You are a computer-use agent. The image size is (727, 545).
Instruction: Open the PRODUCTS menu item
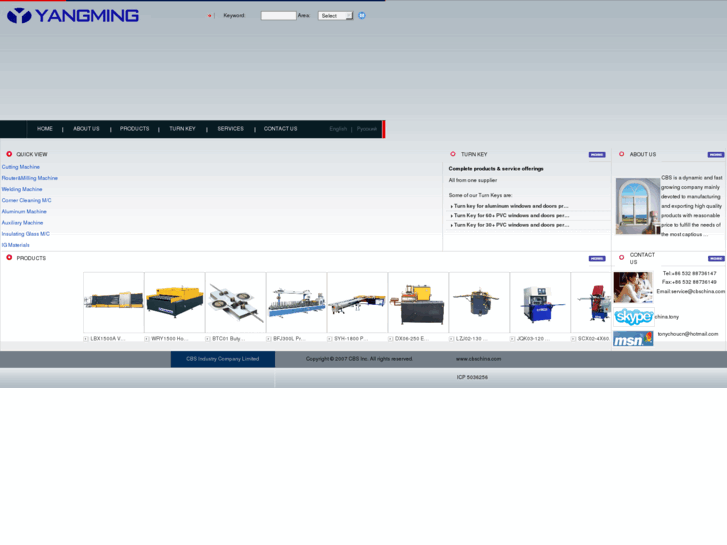pyautogui.click(x=134, y=128)
